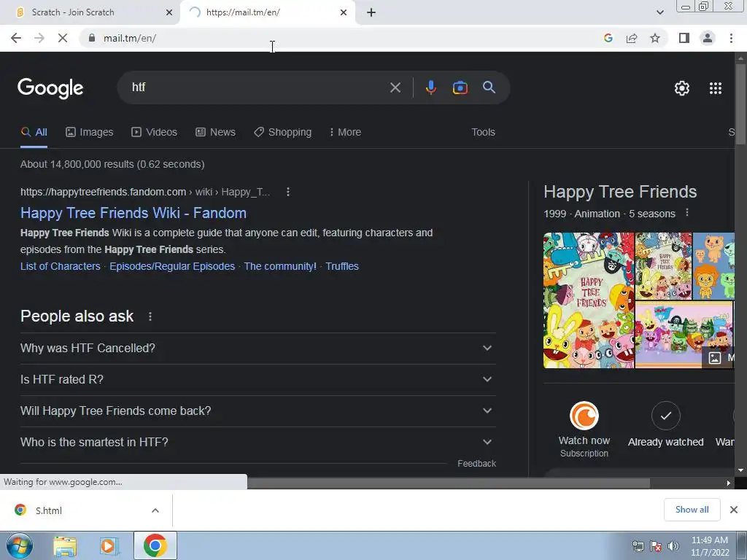Click the network tray icon
747x560 pixels.
[638, 546]
